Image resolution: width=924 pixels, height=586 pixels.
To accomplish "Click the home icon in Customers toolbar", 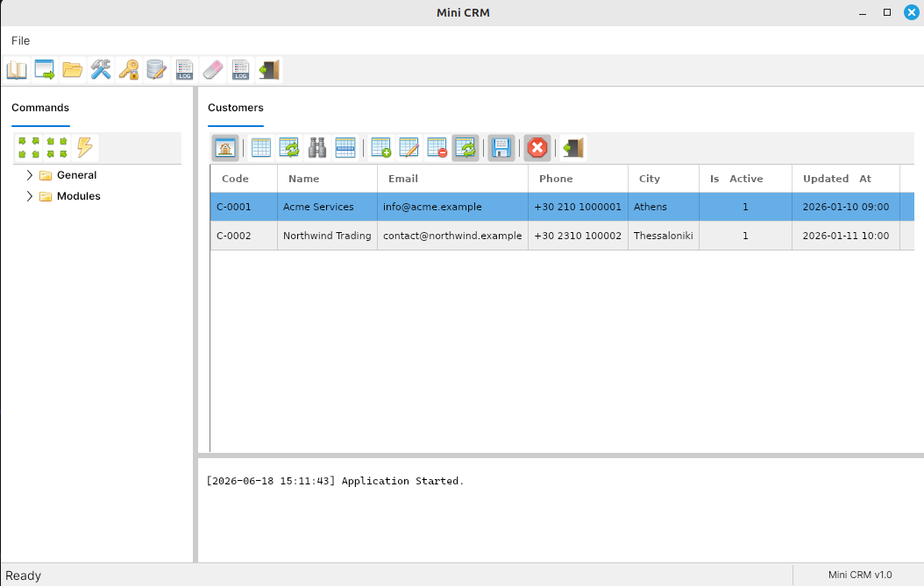I will point(225,148).
